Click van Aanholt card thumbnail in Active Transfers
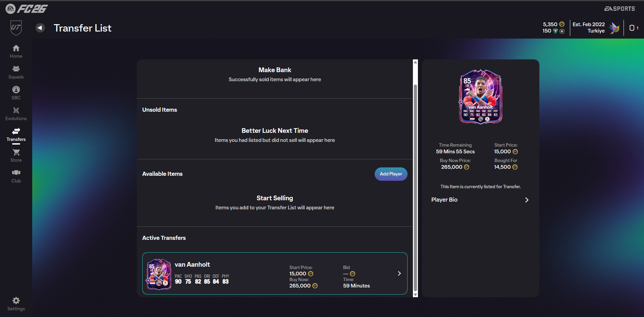The height and width of the screenshot is (317, 644). [159, 274]
